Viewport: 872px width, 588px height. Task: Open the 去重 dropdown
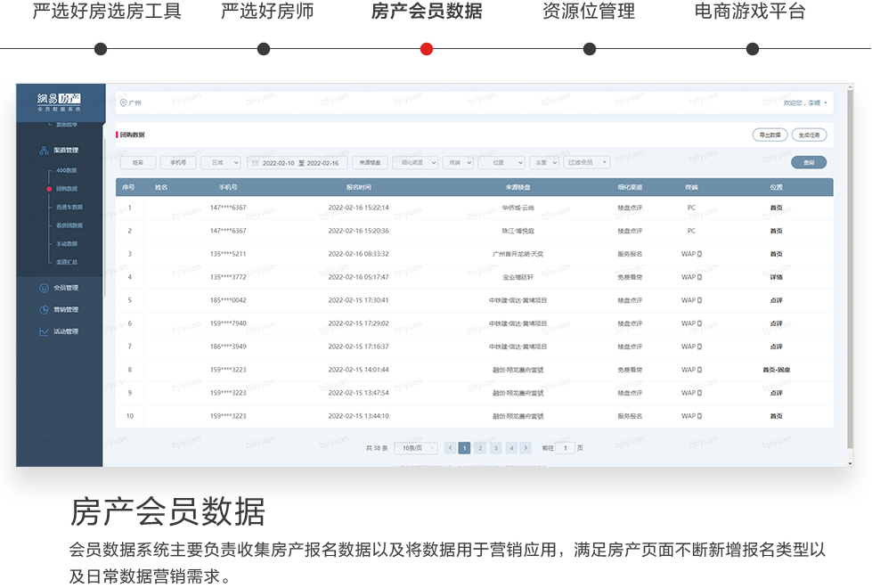[x=544, y=162]
